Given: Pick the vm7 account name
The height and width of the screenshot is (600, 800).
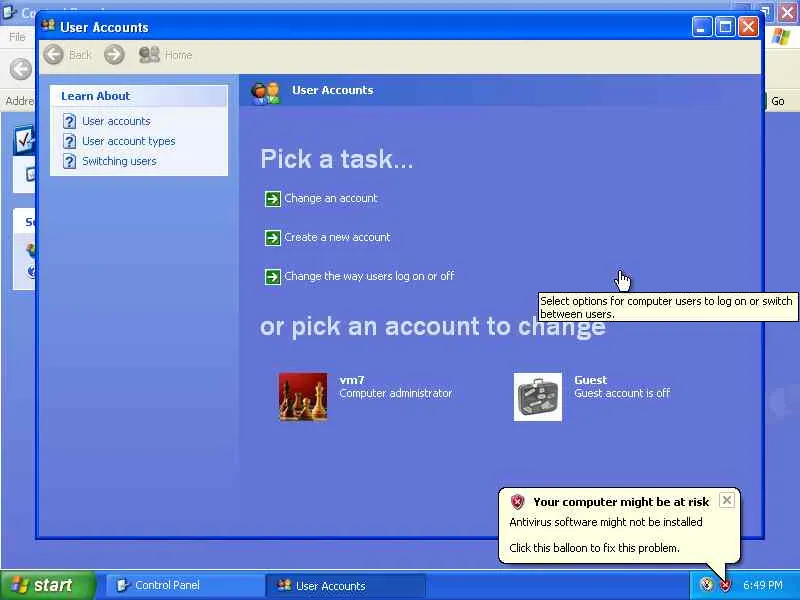Looking at the screenshot, I should [352, 380].
